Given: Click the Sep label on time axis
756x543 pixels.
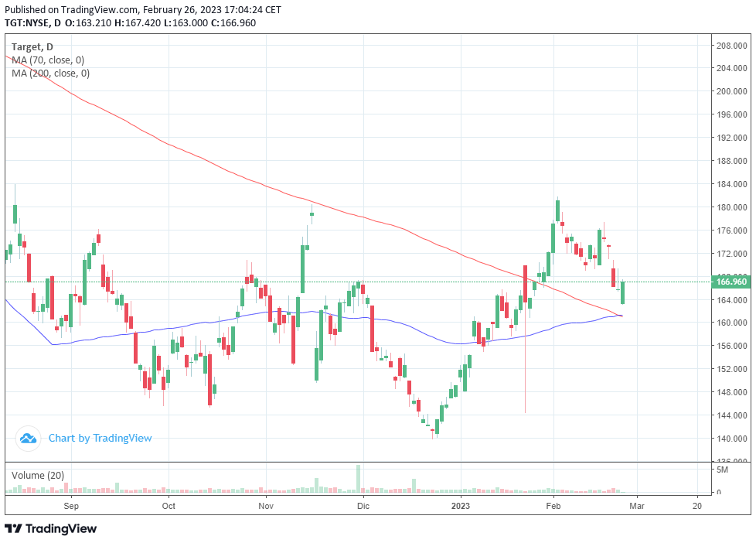Looking at the screenshot, I should [x=71, y=506].
